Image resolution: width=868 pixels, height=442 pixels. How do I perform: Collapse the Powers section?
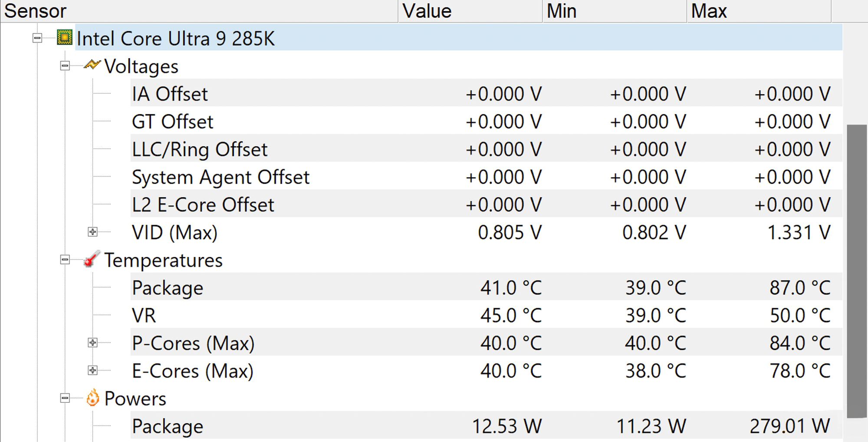point(65,398)
